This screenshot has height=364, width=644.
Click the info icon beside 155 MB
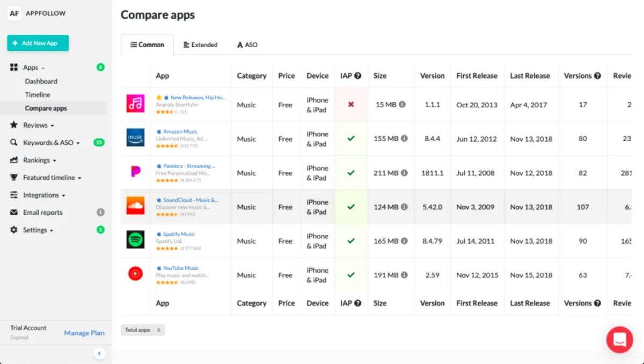pos(404,139)
